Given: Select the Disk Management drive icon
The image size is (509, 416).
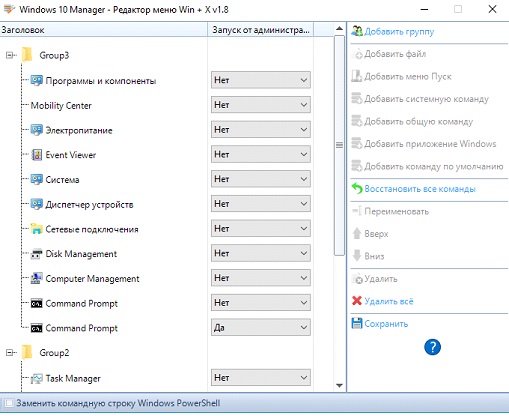Looking at the screenshot, I should 36,254.
